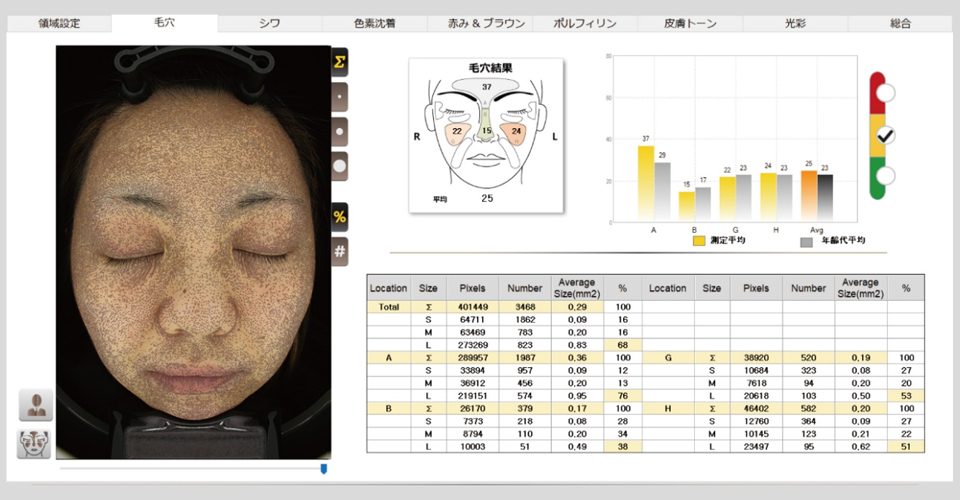960x500 pixels.
Task: Switch to number count (#) display icon
Action: coord(340,251)
